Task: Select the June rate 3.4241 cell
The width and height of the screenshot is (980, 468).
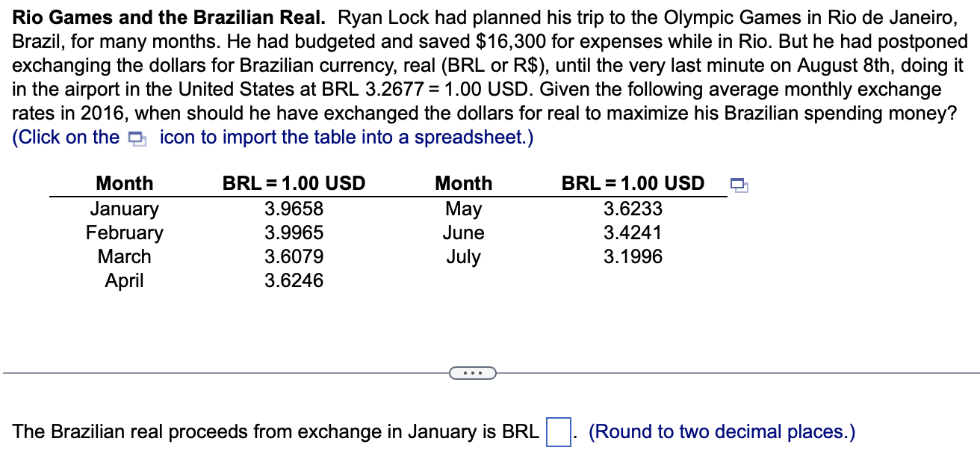Action: click(633, 233)
